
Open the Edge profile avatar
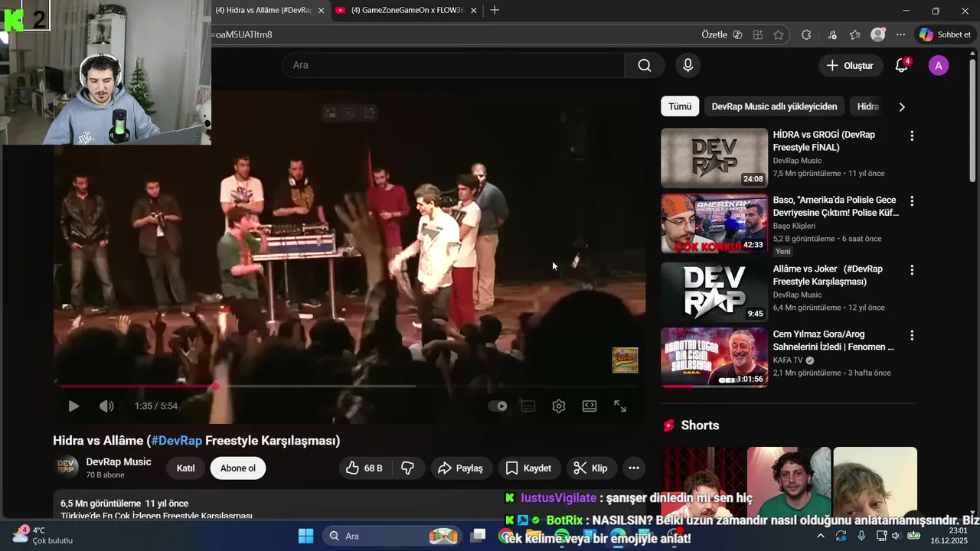[878, 34]
